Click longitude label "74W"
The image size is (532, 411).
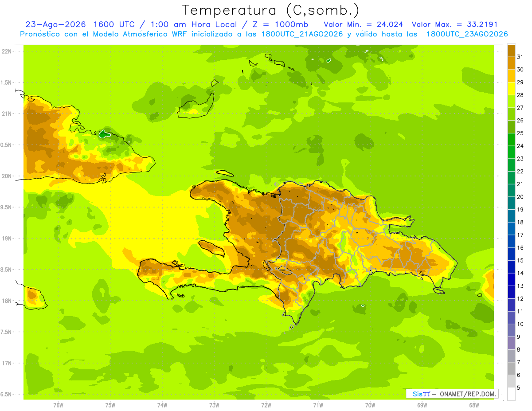162,405
